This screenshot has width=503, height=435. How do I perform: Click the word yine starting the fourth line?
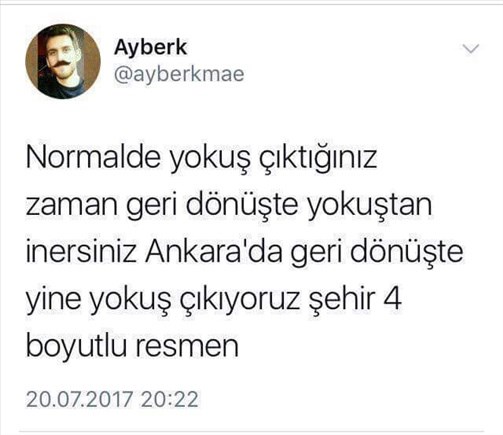click(x=55, y=301)
